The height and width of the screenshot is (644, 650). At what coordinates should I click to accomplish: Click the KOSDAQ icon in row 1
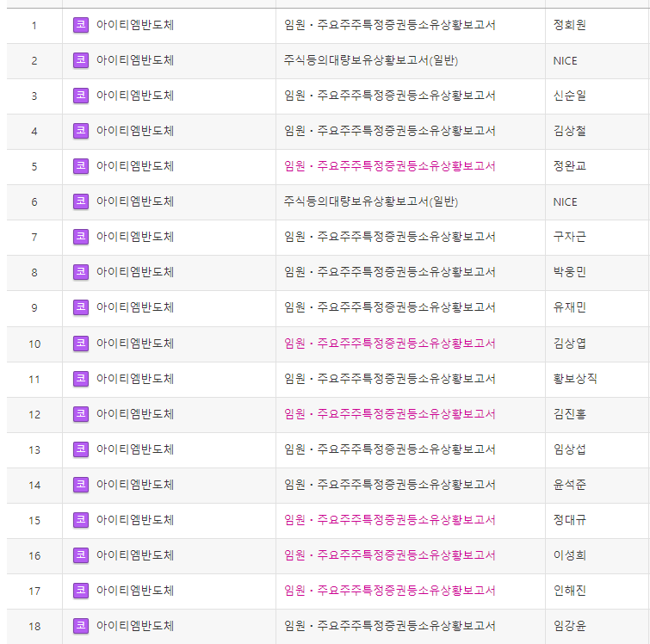81,25
